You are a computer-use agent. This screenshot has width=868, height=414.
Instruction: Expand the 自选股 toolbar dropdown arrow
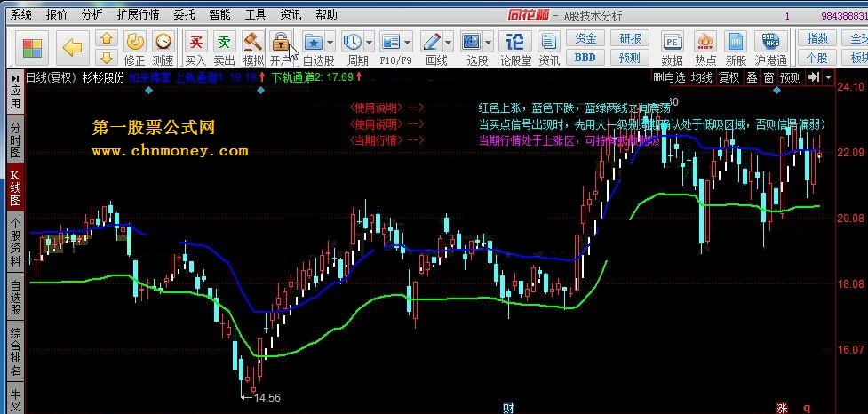(x=330, y=42)
